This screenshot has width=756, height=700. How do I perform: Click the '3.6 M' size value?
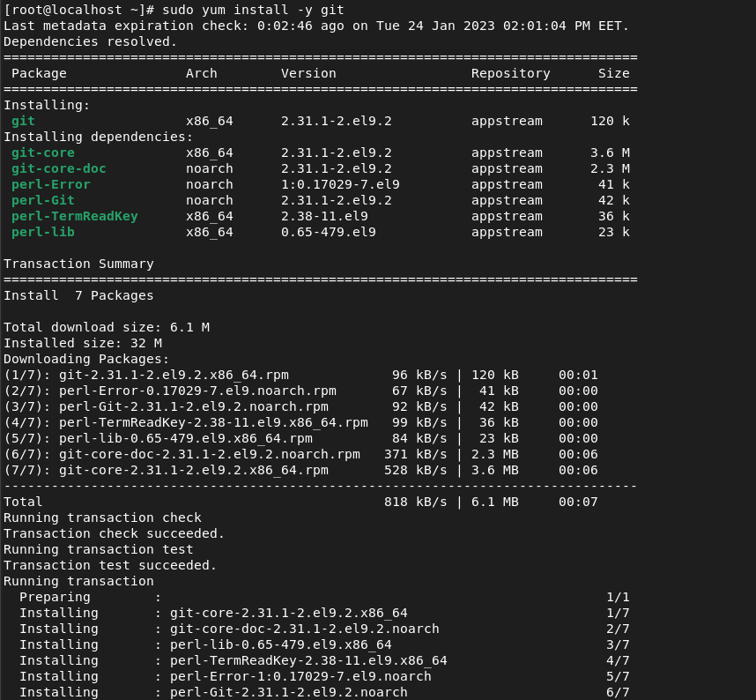610,153
